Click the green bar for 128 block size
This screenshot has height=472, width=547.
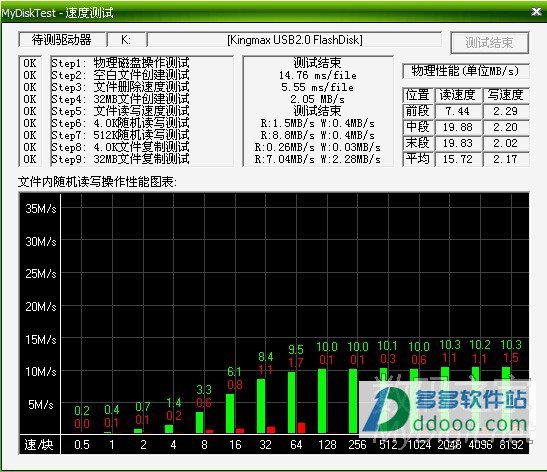point(322,401)
